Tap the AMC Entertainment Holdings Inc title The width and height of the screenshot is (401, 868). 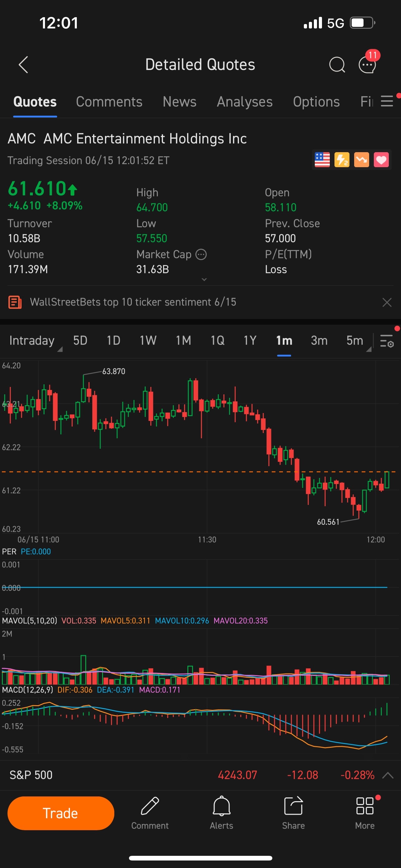click(x=145, y=138)
